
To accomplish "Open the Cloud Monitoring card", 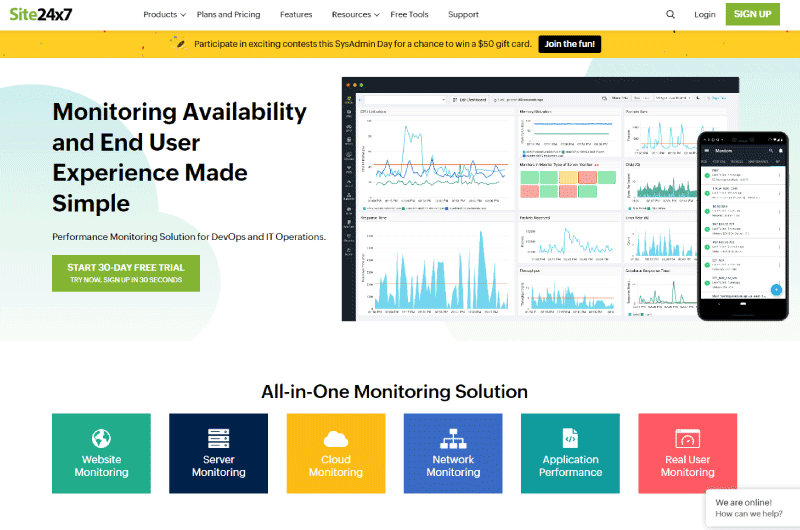I will coord(336,453).
